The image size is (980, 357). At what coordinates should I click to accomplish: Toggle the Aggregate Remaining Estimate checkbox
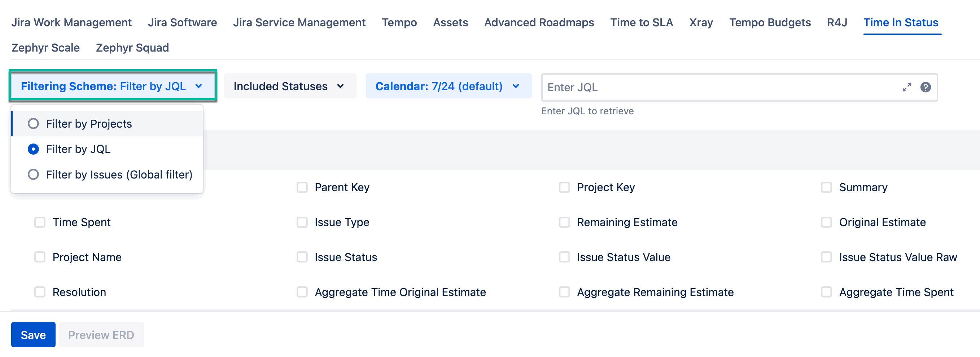tap(564, 292)
